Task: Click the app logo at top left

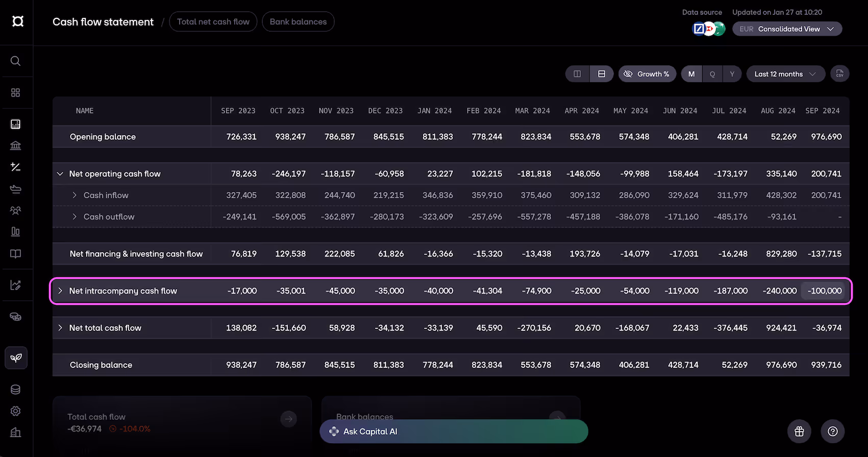Action: [x=18, y=21]
